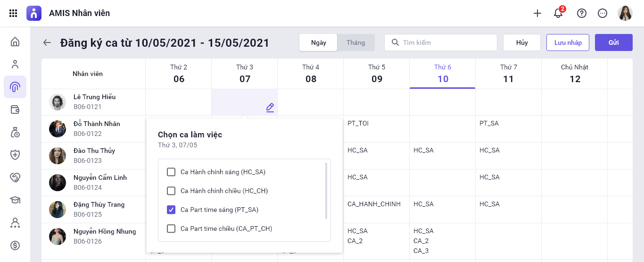This screenshot has height=262, width=644.
Task: Open the help question mark icon
Action: coord(582,13)
